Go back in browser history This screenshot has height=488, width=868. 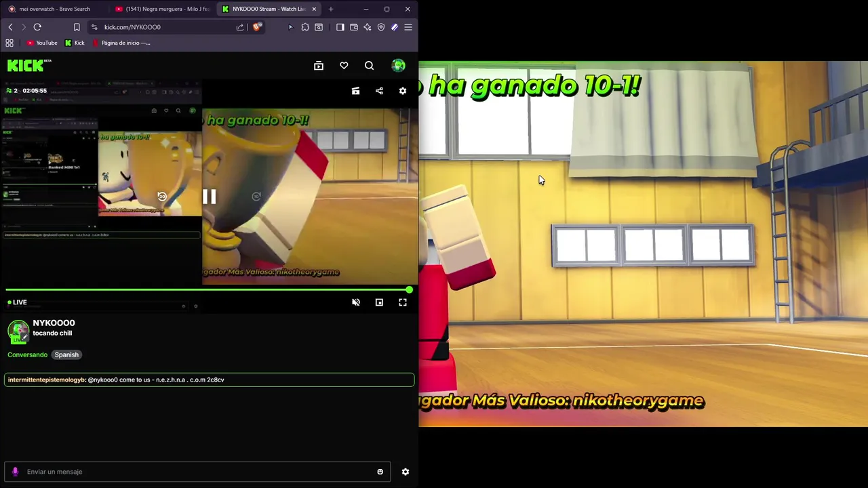tap(10, 27)
